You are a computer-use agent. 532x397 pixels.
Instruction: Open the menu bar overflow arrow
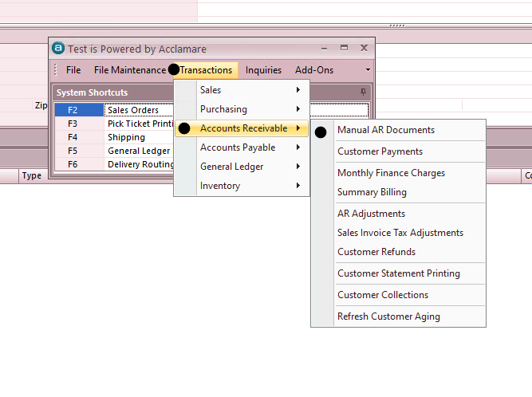(368, 70)
